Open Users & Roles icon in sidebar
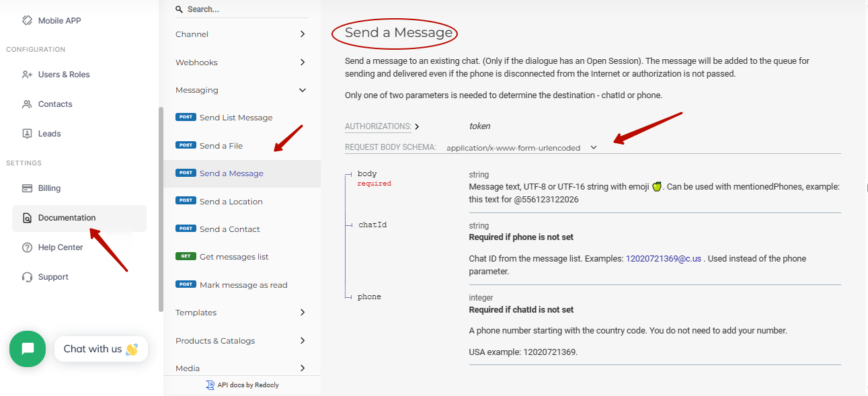This screenshot has height=396, width=868. pyautogui.click(x=27, y=75)
